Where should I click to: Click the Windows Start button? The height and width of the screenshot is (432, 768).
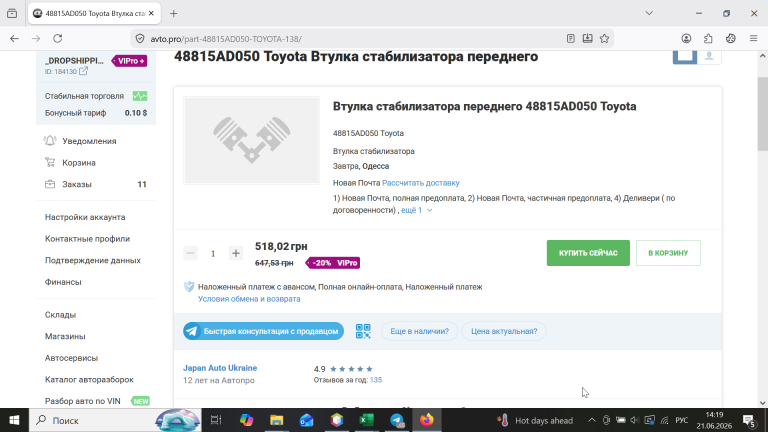[x=14, y=420]
